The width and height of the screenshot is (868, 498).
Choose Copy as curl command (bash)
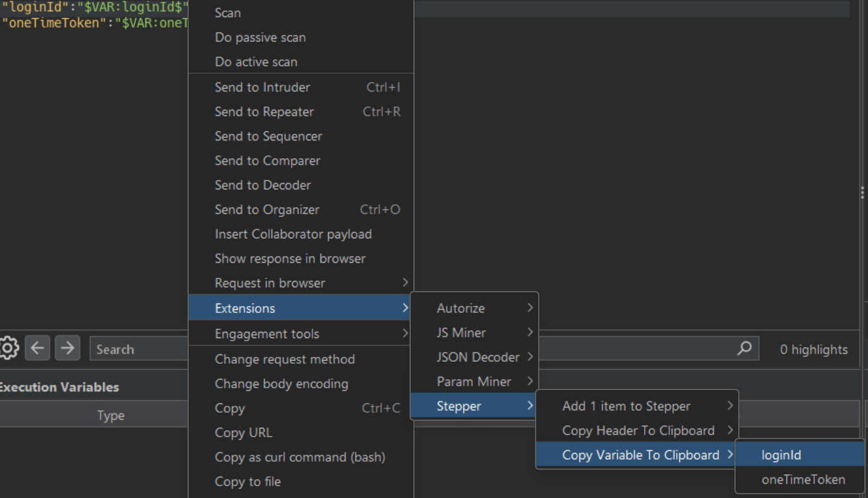click(301, 457)
